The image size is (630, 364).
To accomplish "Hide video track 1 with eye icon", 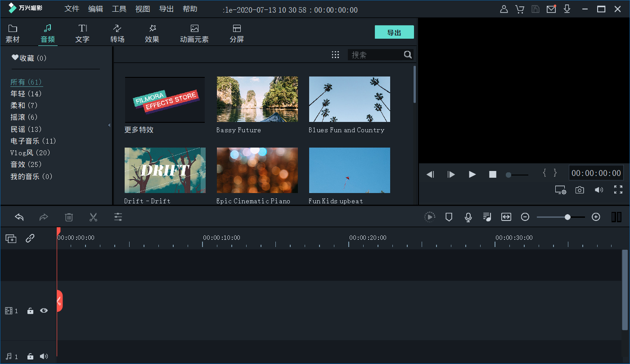I will coord(44,310).
